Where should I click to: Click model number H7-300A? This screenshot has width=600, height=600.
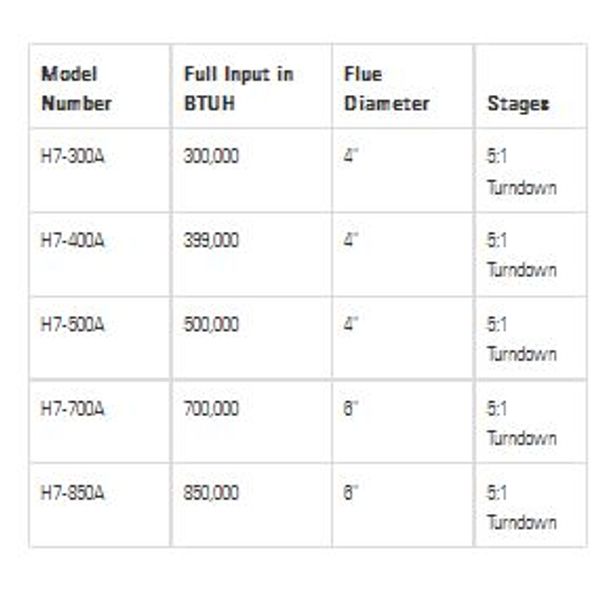pyautogui.click(x=72, y=156)
